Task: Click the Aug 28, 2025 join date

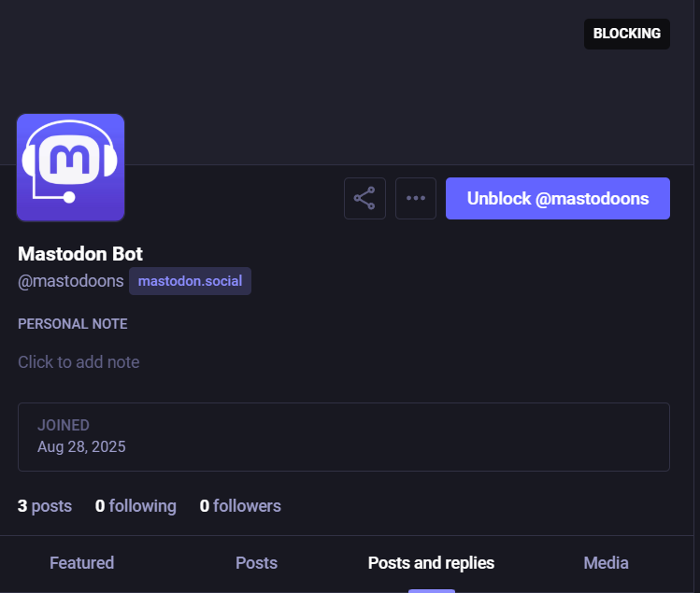Action: [81, 446]
